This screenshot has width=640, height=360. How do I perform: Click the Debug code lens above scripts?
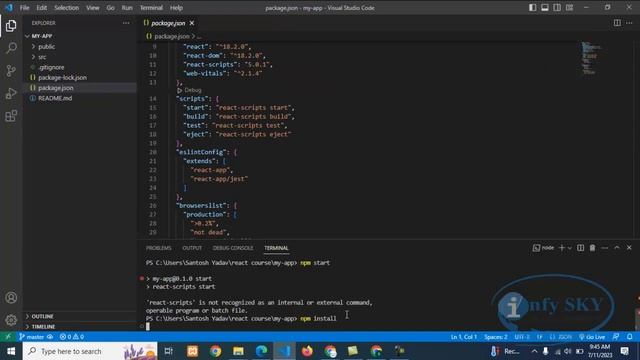(190, 90)
